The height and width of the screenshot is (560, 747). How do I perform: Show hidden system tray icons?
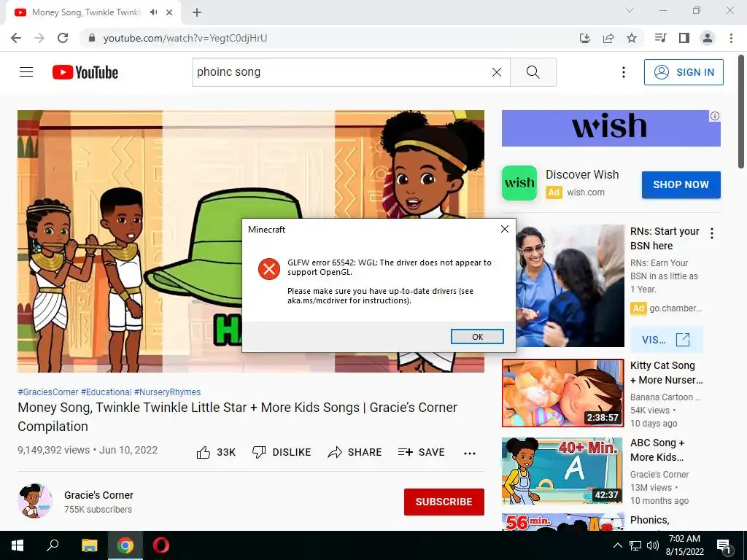pos(617,545)
